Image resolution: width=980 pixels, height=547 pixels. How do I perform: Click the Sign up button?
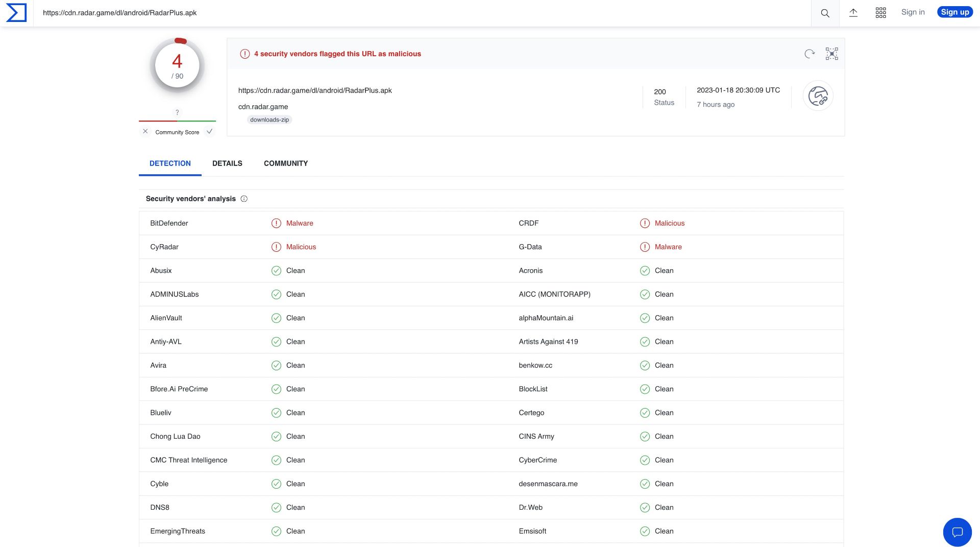pyautogui.click(x=954, y=12)
